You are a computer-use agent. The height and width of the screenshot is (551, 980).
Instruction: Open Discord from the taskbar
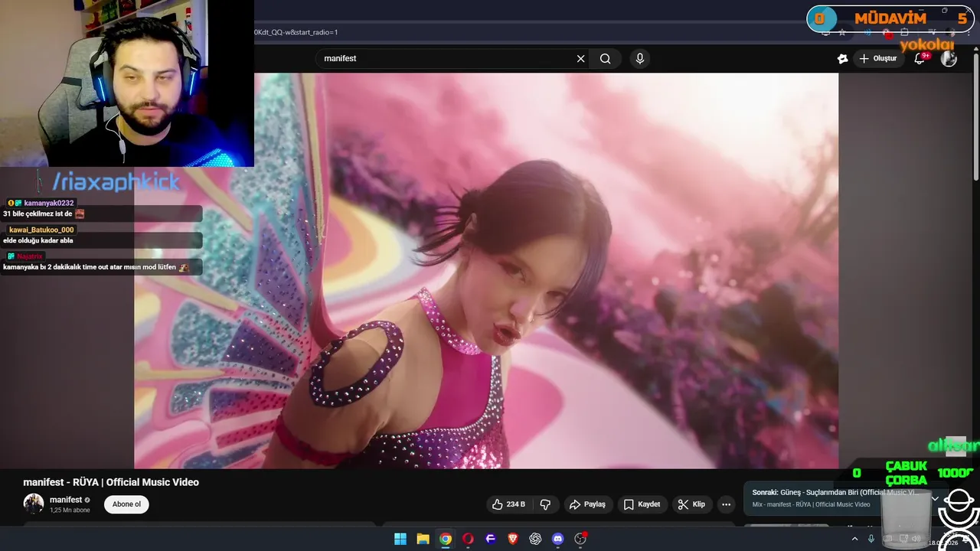558,539
